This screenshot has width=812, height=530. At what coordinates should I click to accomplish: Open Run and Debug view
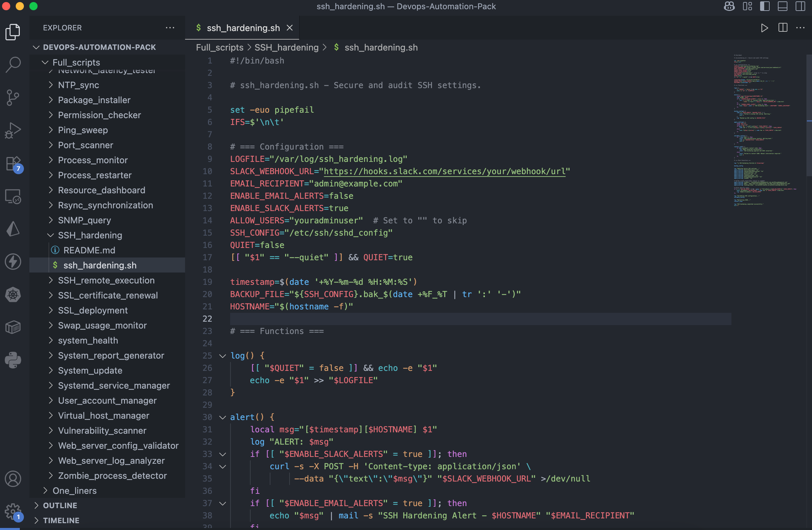[13, 130]
